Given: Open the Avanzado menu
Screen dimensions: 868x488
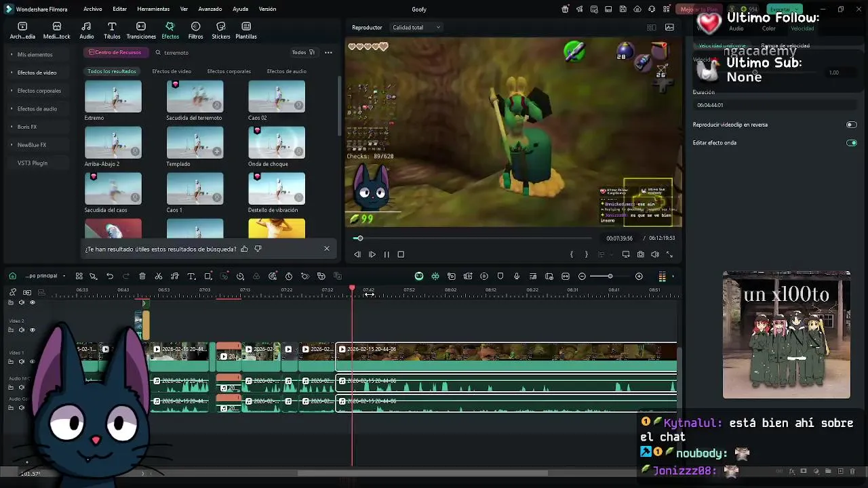Looking at the screenshot, I should coord(210,9).
